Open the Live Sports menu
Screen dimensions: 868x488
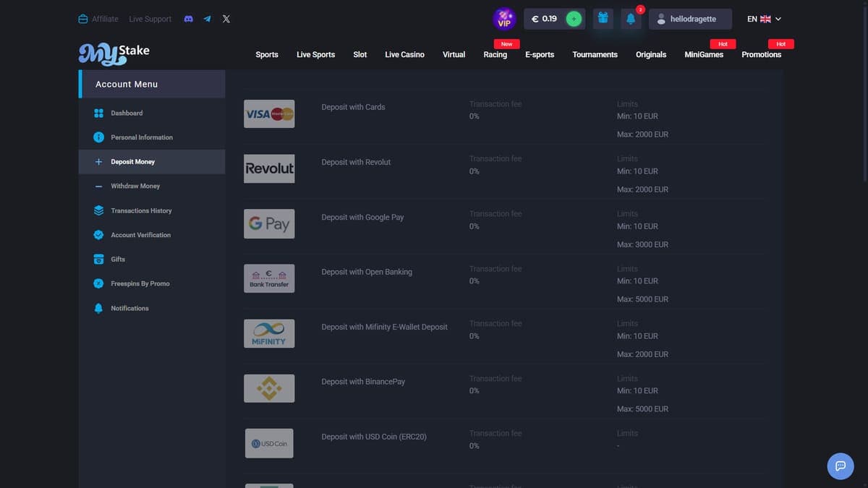coord(315,54)
